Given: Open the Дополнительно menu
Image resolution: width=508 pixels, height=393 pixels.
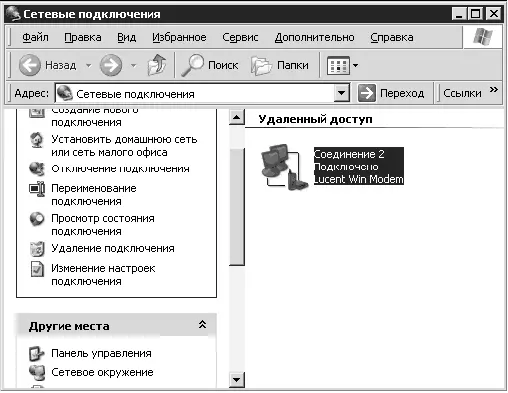Looking at the screenshot, I should point(315,37).
